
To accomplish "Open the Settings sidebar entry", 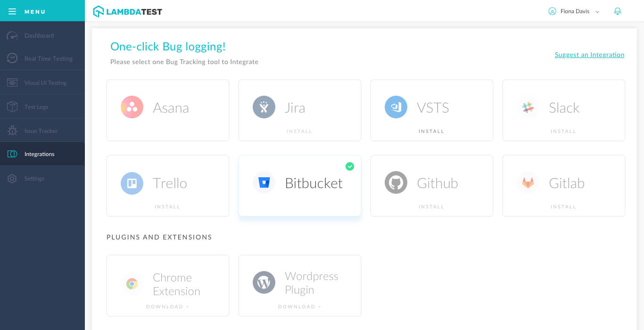I will tap(34, 178).
